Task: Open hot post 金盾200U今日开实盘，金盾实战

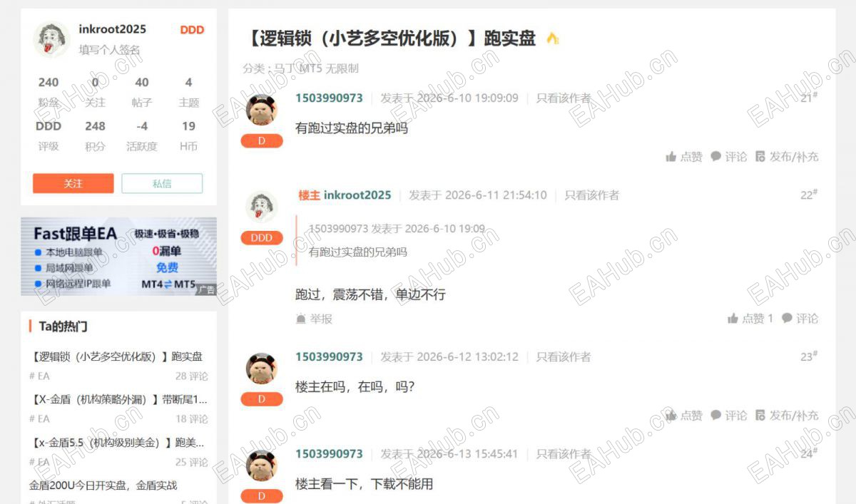Action: [103, 485]
